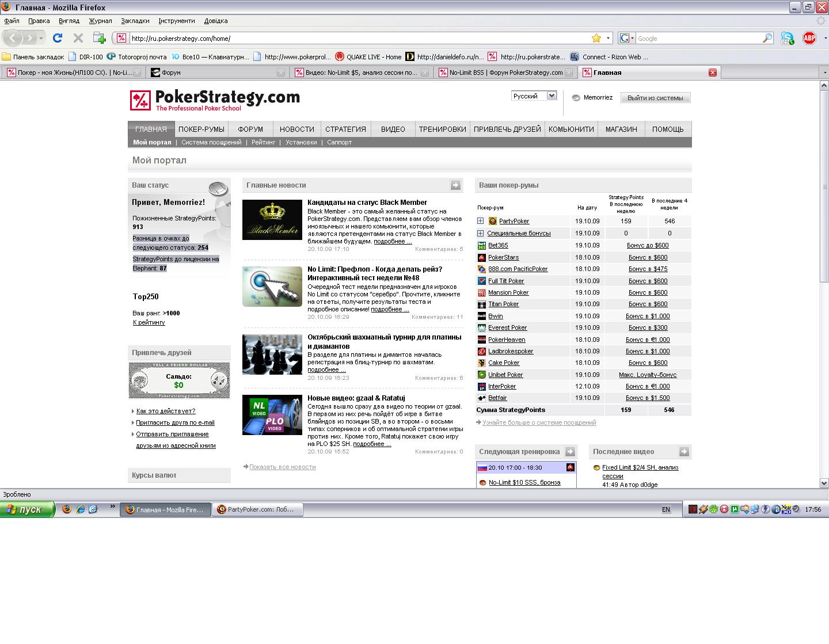Click the URL address bar field
Viewport: 829px width, 644px height.
359,38
